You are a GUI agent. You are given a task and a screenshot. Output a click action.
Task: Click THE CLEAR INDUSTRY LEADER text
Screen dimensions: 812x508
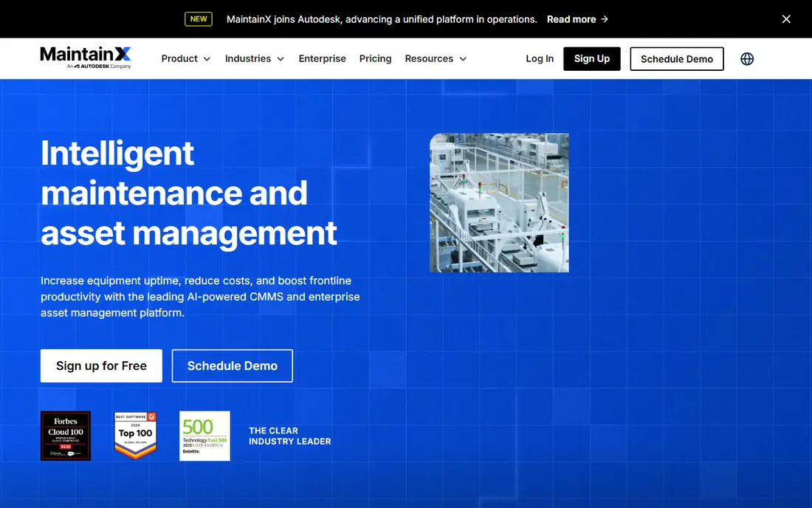pos(289,436)
